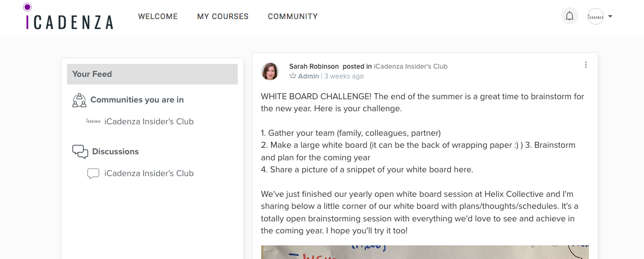
Task: Expand the account dropdown arrow
Action: pyautogui.click(x=610, y=16)
